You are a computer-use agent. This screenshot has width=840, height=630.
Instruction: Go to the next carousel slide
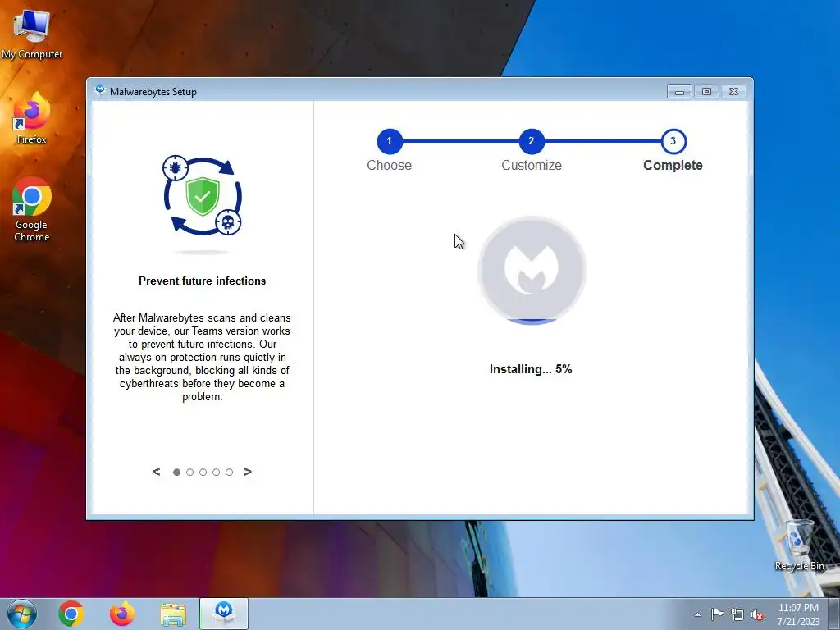click(248, 472)
